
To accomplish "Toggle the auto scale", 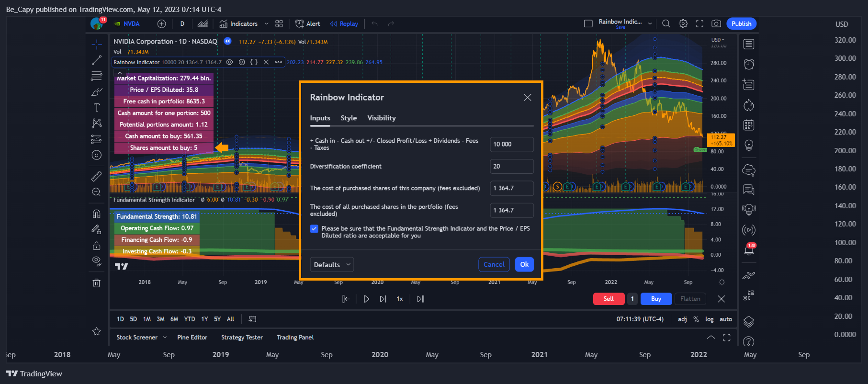I will tap(726, 319).
